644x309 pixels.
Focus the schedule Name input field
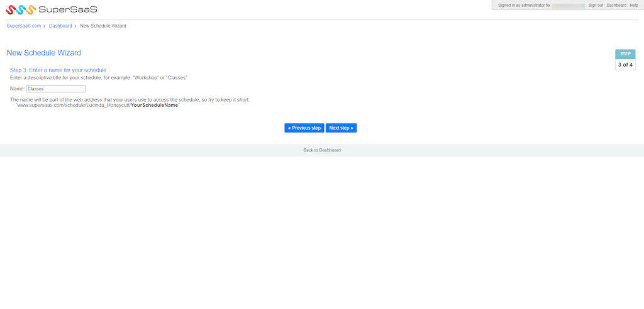point(55,89)
